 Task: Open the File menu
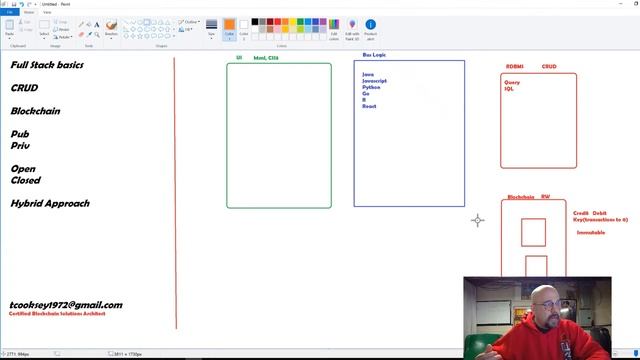pos(9,12)
